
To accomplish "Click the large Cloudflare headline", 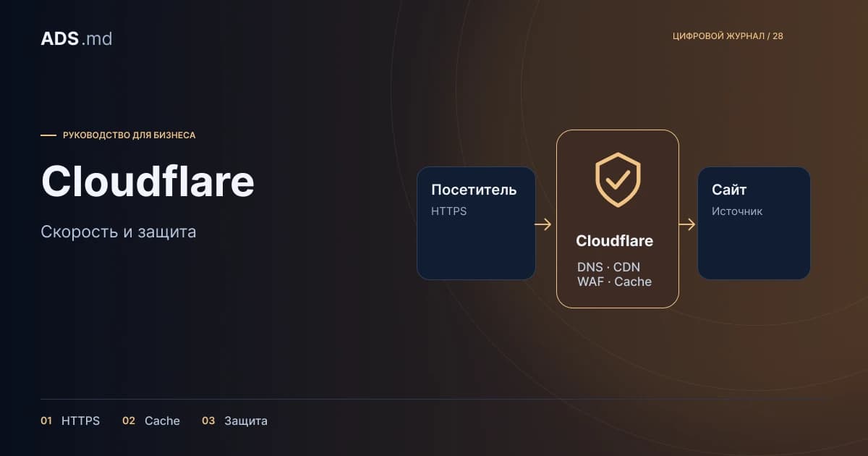I will (x=148, y=181).
